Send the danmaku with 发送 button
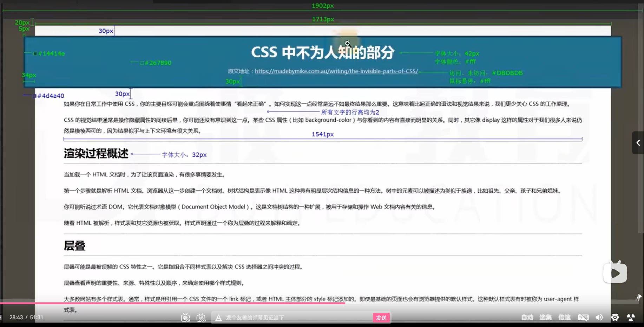 coord(381,318)
